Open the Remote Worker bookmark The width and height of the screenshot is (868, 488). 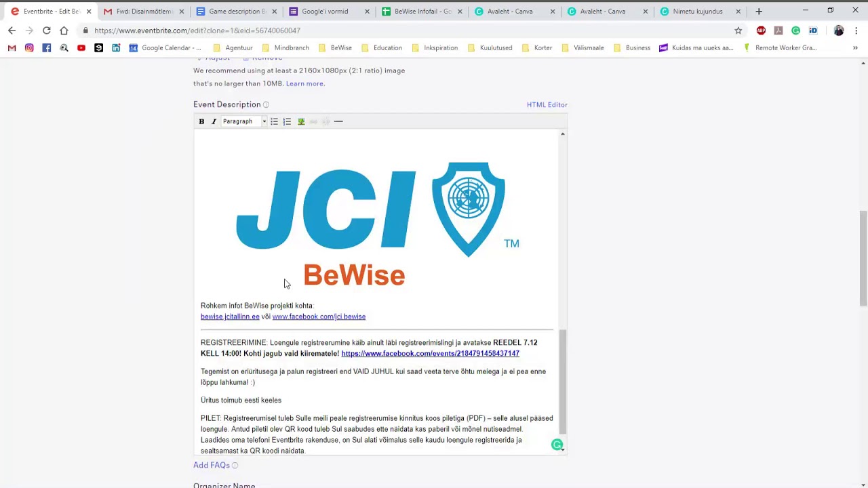pyautogui.click(x=781, y=48)
